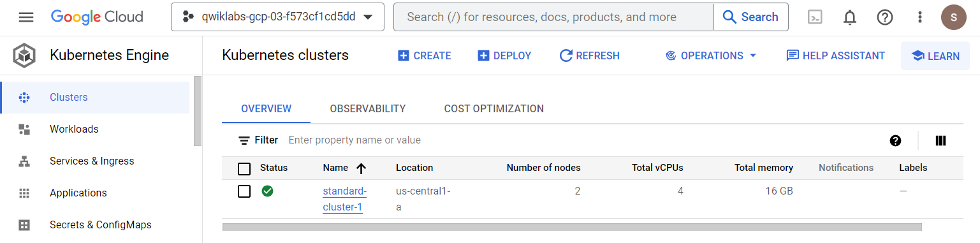The image size is (980, 243).
Task: Click the Search button
Action: [750, 17]
